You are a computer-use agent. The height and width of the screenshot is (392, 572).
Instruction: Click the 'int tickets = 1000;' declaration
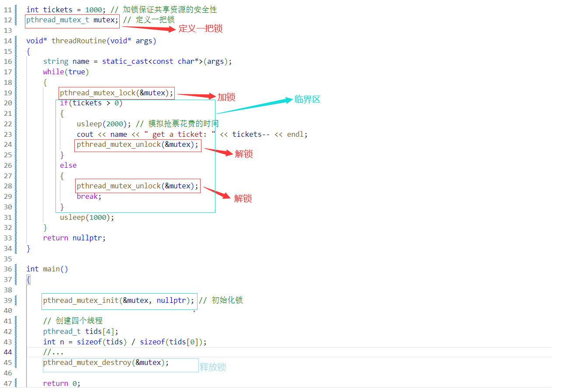tap(66, 10)
